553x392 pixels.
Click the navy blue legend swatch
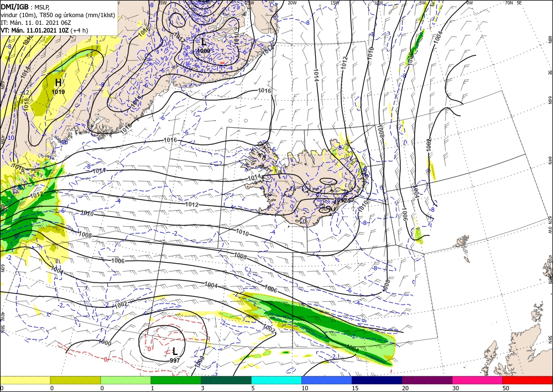[x=377, y=380]
